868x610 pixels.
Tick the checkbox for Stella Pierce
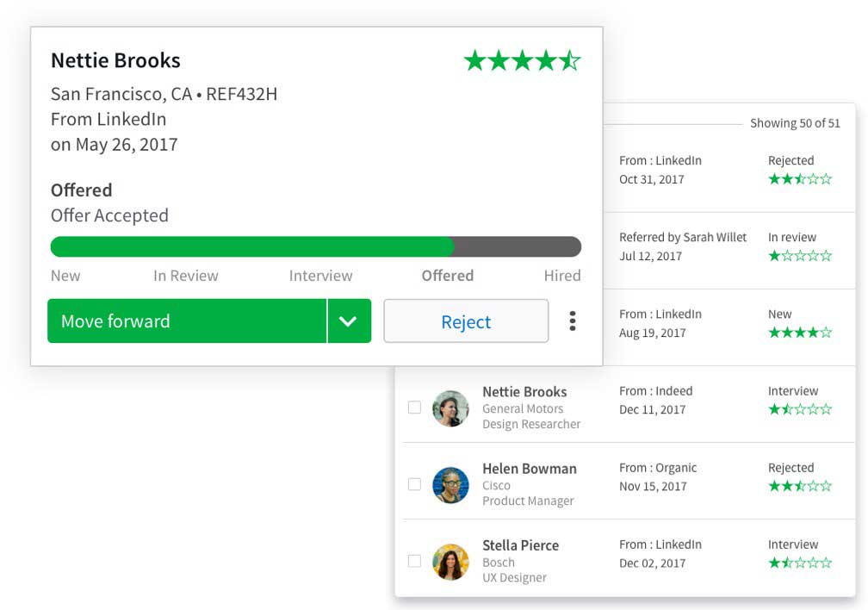414,561
